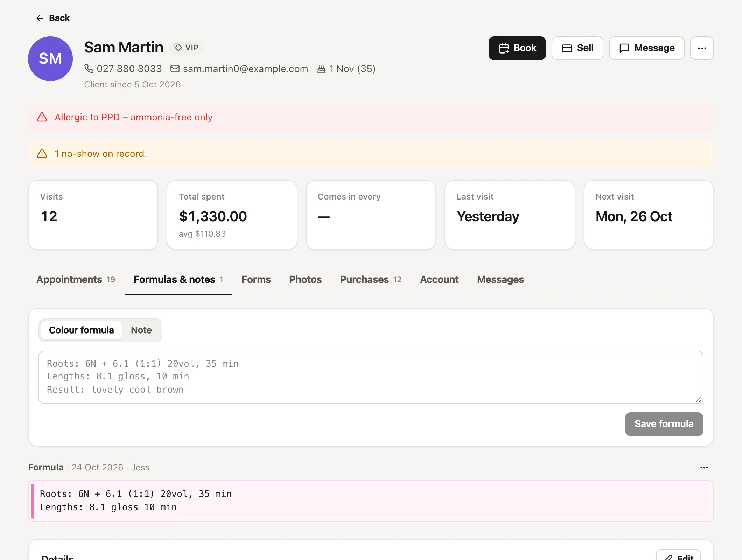The image size is (742, 560).
Task: Open the Messages tab
Action: 500,280
